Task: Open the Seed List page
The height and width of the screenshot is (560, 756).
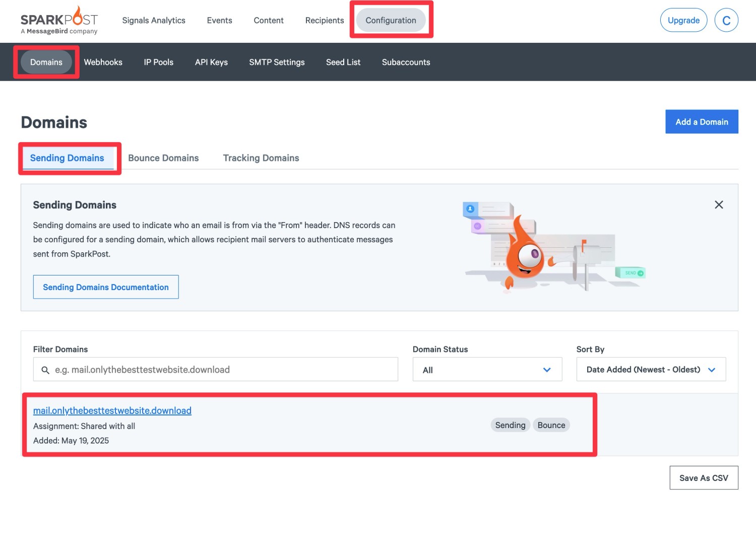Action: click(x=343, y=62)
